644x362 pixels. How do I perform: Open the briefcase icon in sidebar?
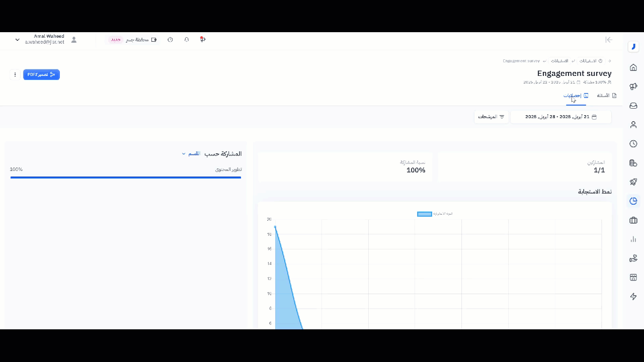pyautogui.click(x=633, y=220)
